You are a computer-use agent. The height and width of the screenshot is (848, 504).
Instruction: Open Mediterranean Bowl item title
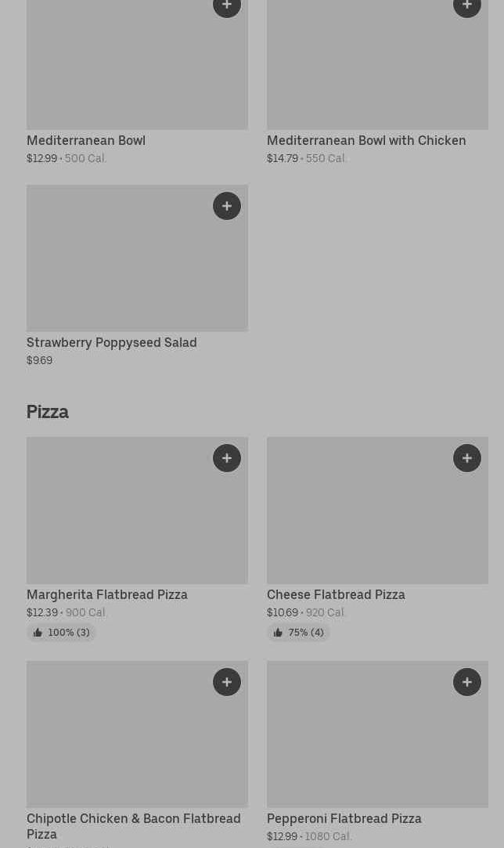click(x=86, y=141)
